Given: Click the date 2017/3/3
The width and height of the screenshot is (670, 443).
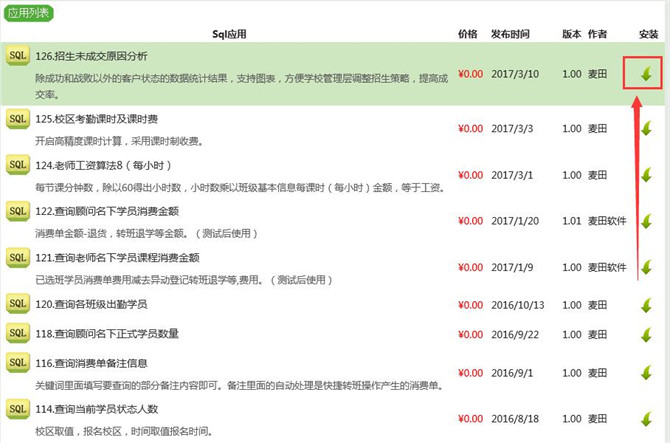Looking at the screenshot, I should (x=512, y=129).
